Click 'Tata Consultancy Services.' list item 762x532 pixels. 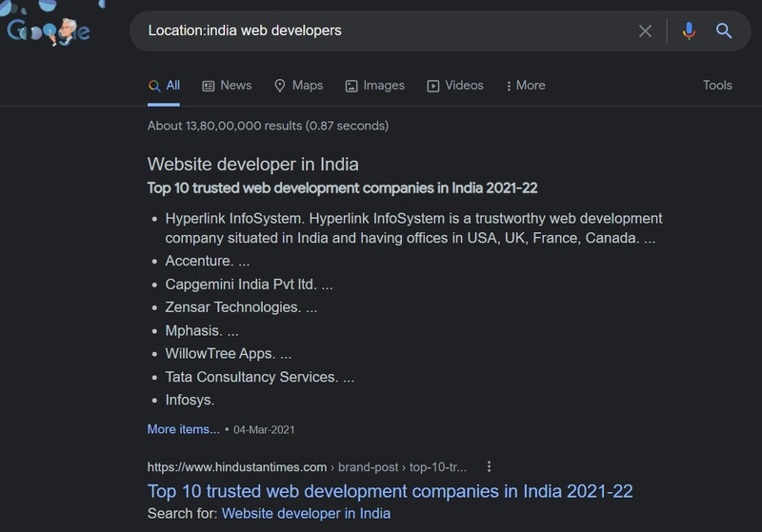pos(259,377)
